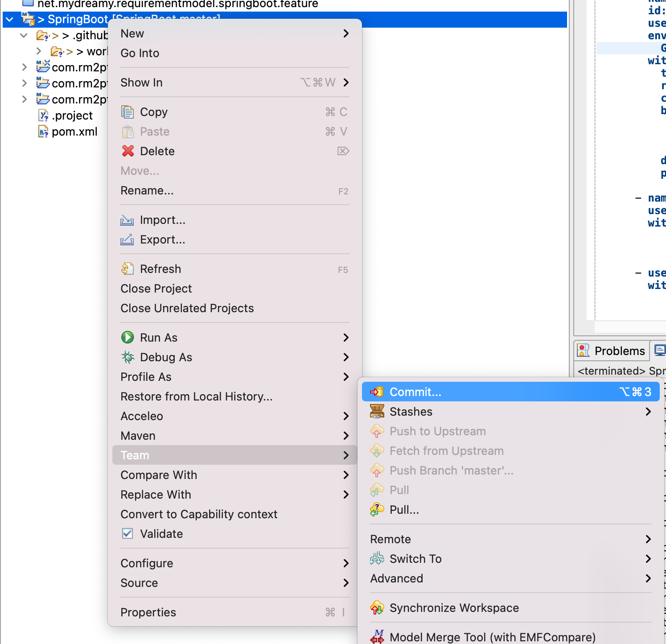Open the Configure submenu
Screen dimensions: 666x644
pos(234,563)
